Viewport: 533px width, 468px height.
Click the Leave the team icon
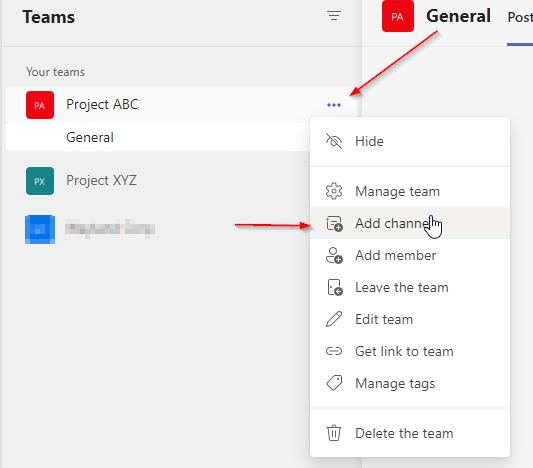point(334,288)
